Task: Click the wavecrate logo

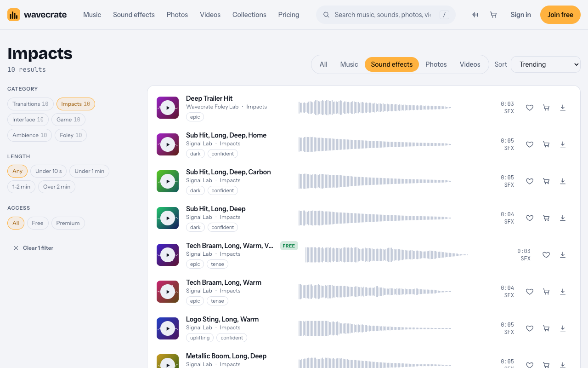Action: 37,15
